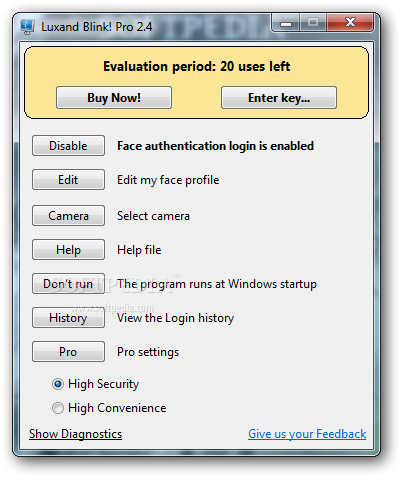401x477 pixels.
Task: Click 'Help file' label
Action: click(139, 250)
